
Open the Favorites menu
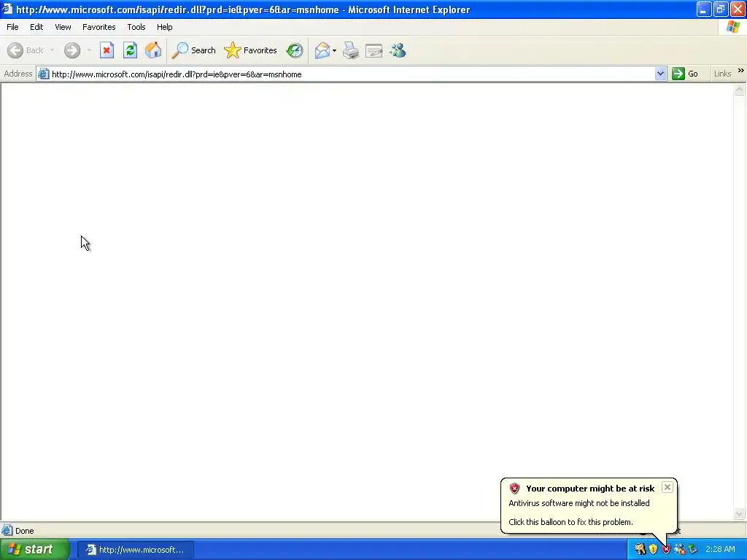pyautogui.click(x=98, y=27)
